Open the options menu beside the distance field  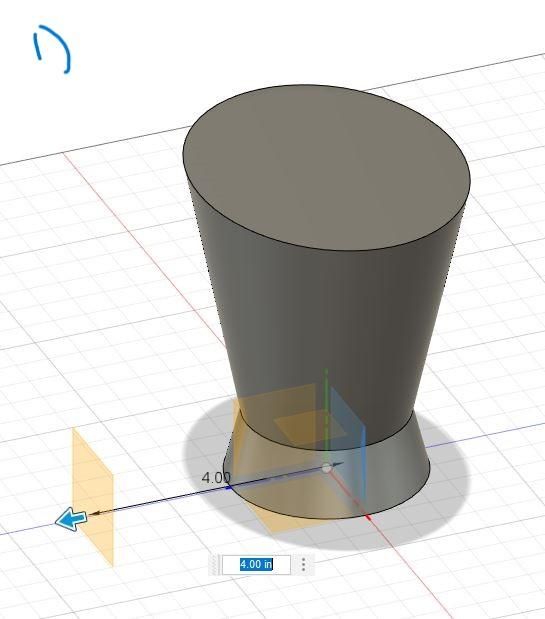(x=303, y=564)
